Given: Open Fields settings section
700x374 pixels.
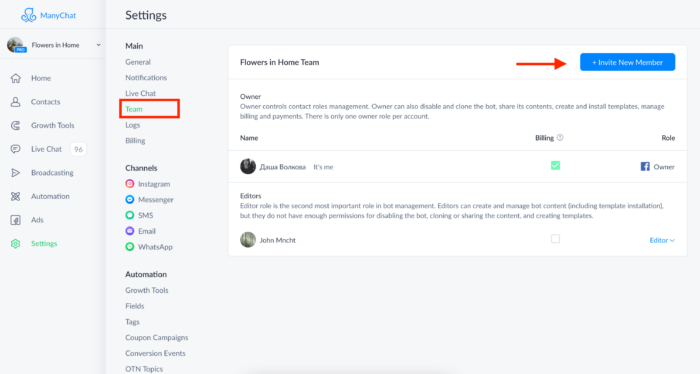Looking at the screenshot, I should point(135,306).
